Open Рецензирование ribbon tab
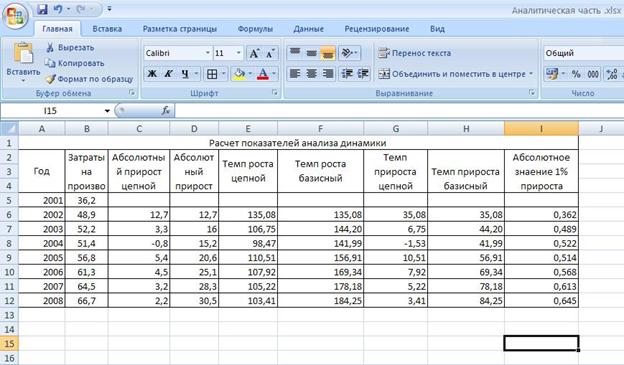This screenshot has width=624, height=365. (x=376, y=29)
